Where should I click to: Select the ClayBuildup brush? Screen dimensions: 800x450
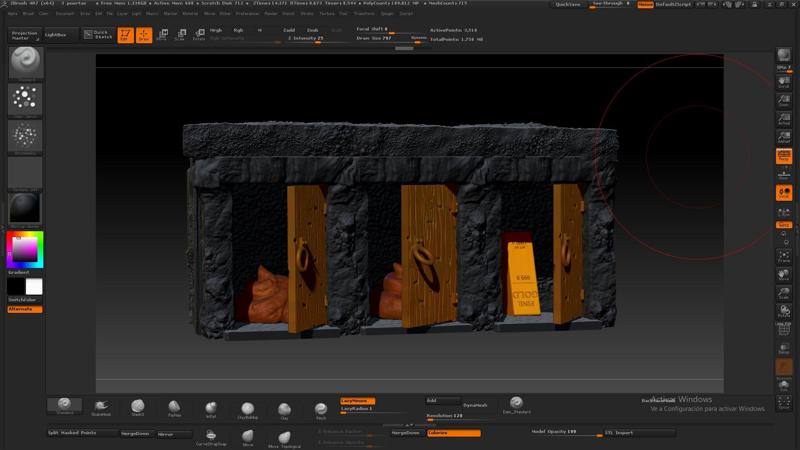pyautogui.click(x=247, y=409)
